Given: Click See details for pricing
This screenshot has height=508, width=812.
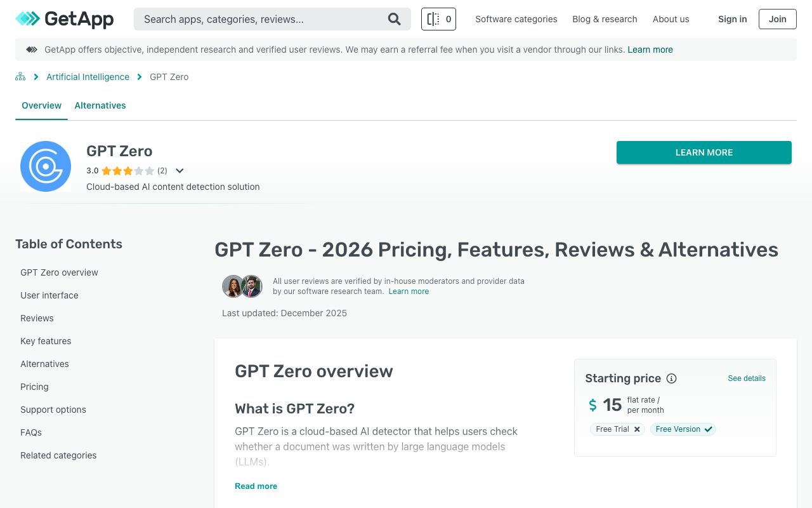Looking at the screenshot, I should tap(747, 378).
